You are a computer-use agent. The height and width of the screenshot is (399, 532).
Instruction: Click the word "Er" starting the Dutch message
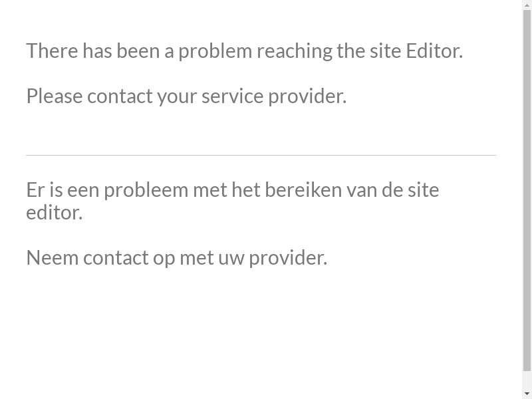[x=35, y=190]
